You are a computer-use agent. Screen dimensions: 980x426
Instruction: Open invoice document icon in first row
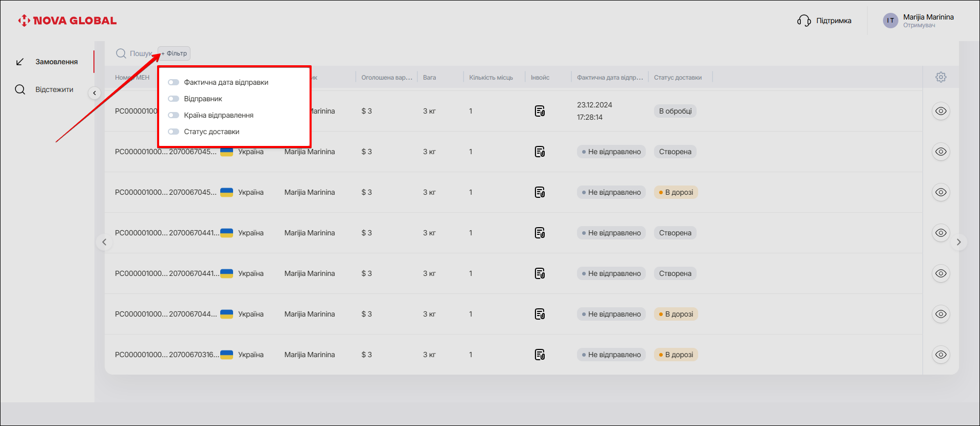coord(540,111)
